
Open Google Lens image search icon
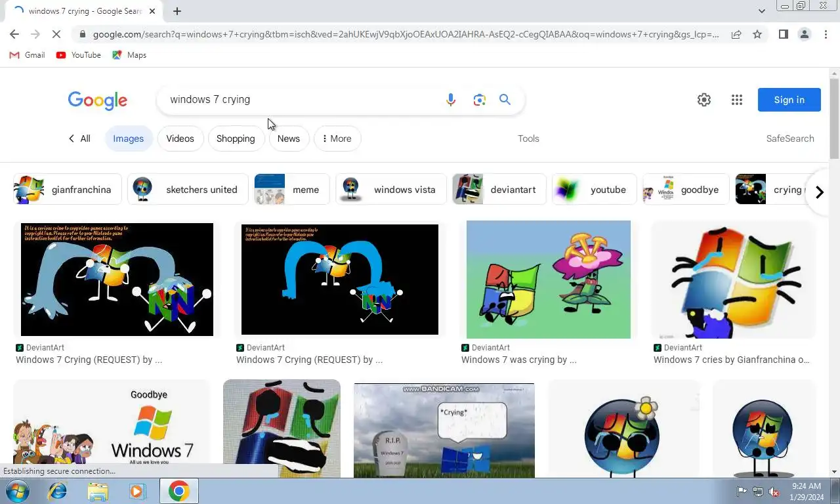point(479,100)
